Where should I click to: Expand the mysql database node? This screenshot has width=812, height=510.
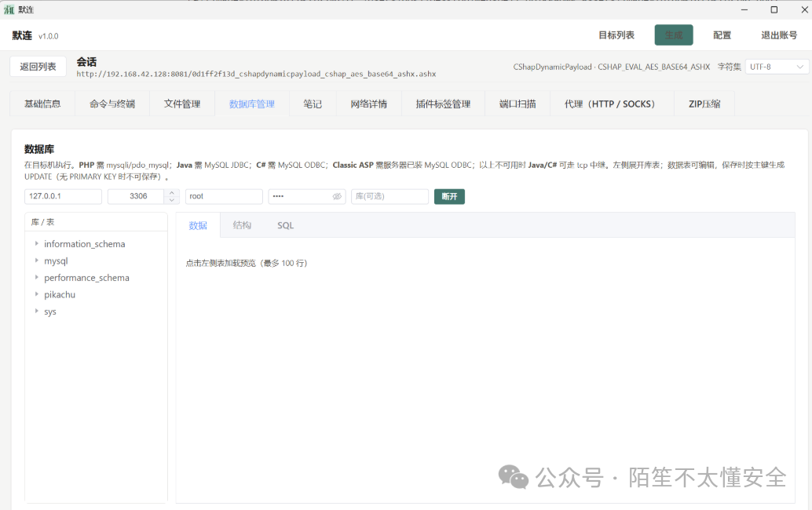click(36, 260)
